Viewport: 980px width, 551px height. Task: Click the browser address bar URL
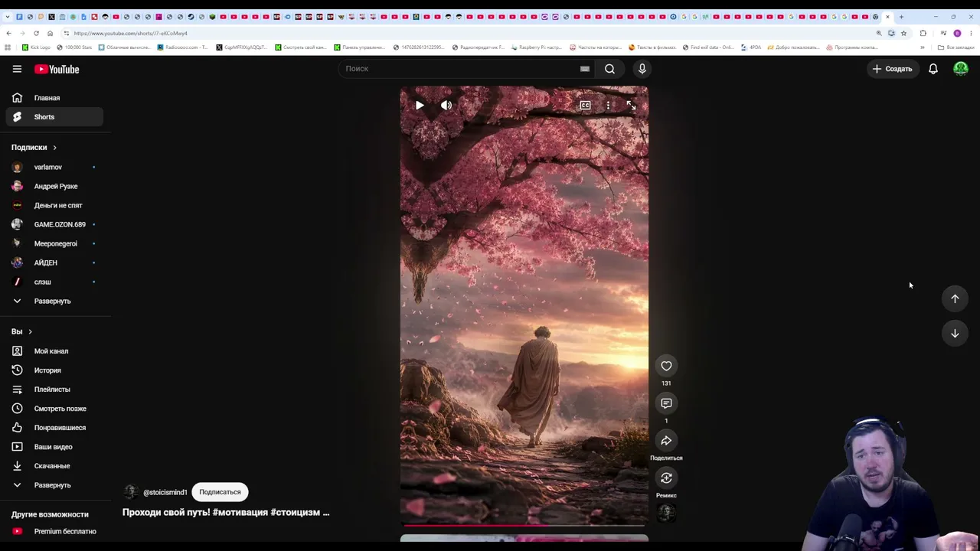pyautogui.click(x=130, y=33)
